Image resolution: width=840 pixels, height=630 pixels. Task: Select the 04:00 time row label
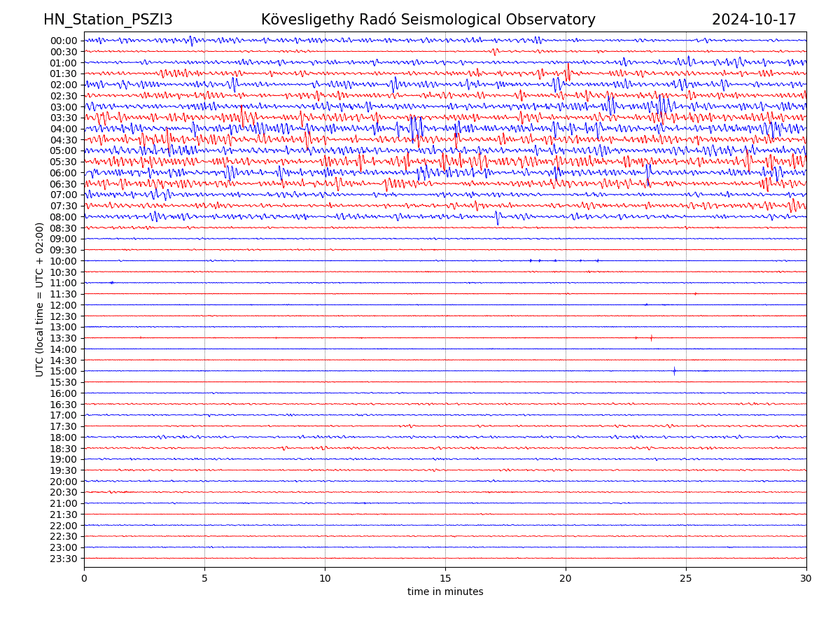(x=64, y=129)
